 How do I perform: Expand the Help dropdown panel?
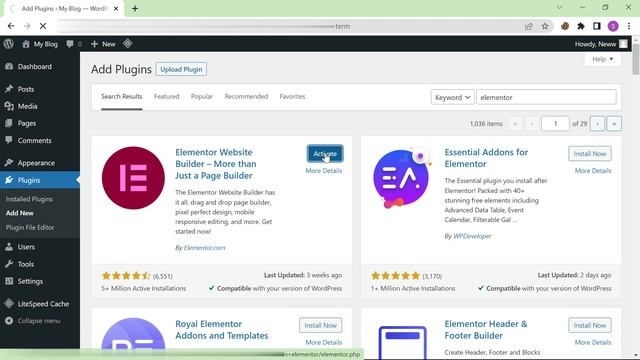[603, 59]
